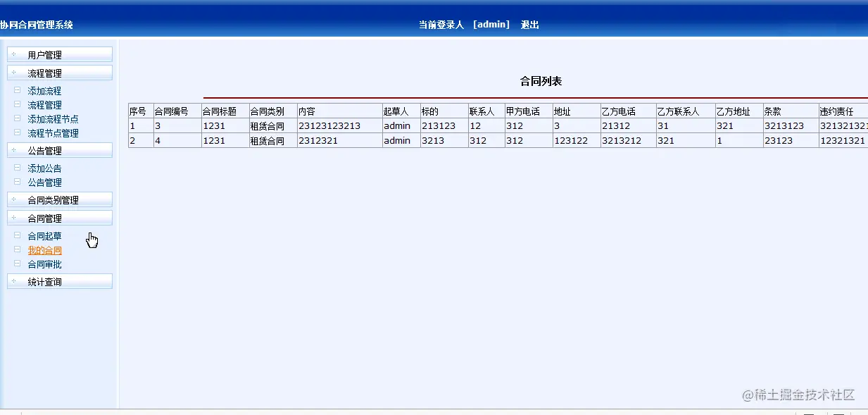The width and height of the screenshot is (868, 415).
Task: Collapse the 流程管理 submenu
Action: point(44,72)
